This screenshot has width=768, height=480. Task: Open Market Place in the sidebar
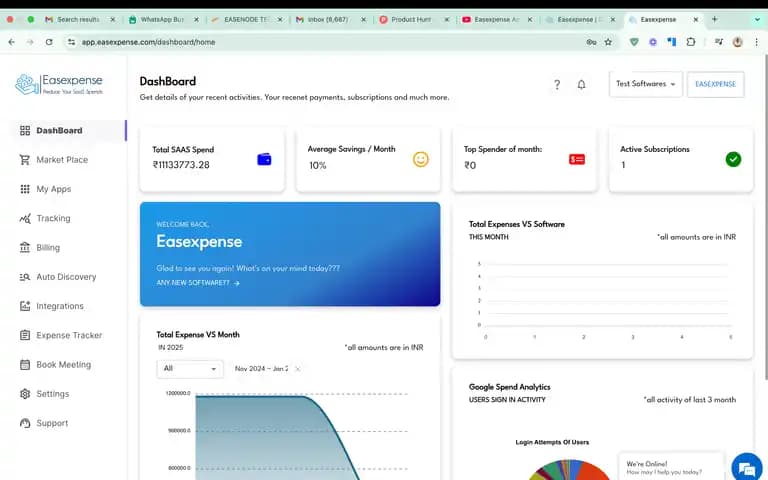pyautogui.click(x=62, y=160)
